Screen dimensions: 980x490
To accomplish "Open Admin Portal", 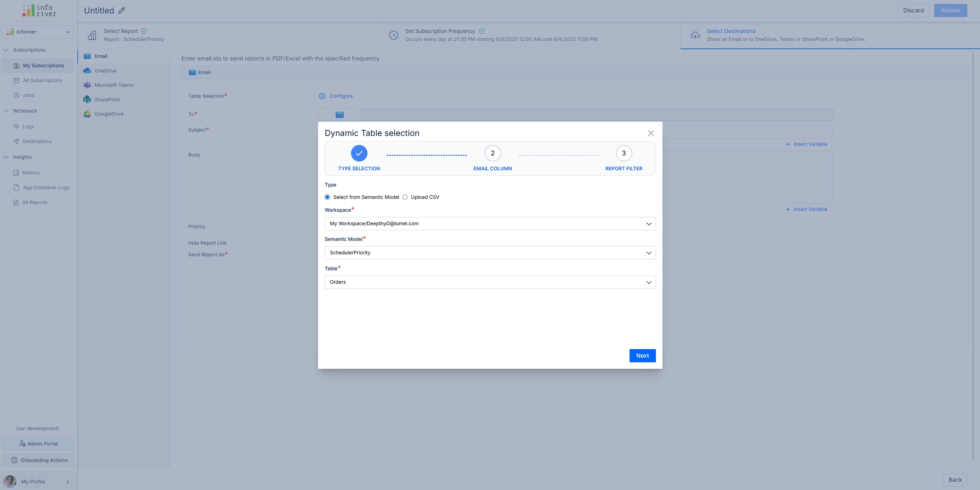I will click(38, 444).
